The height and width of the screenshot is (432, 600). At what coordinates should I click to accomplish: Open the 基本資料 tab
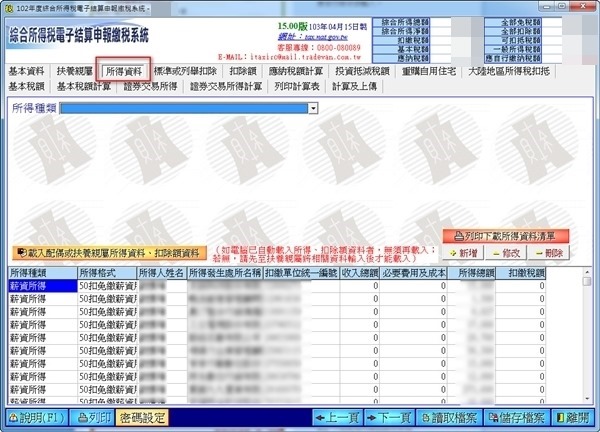(x=26, y=71)
